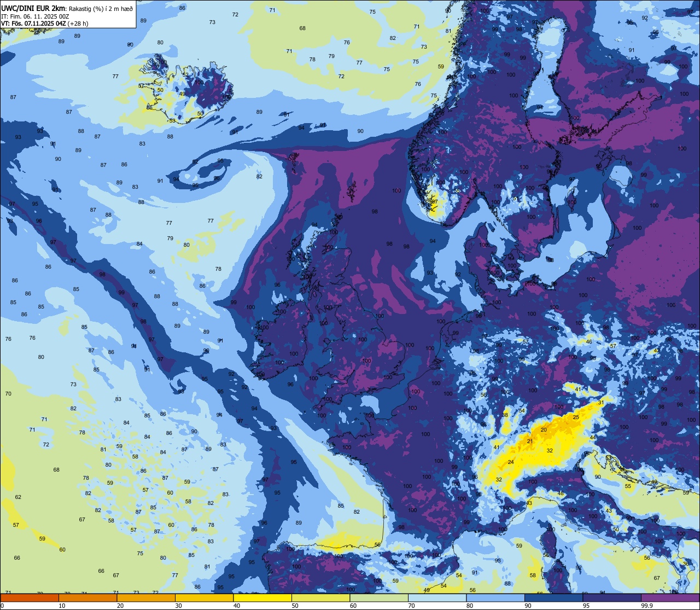Pick the 60–70 pale green legend swatch
The width and height of the screenshot is (700, 610).
click(379, 597)
